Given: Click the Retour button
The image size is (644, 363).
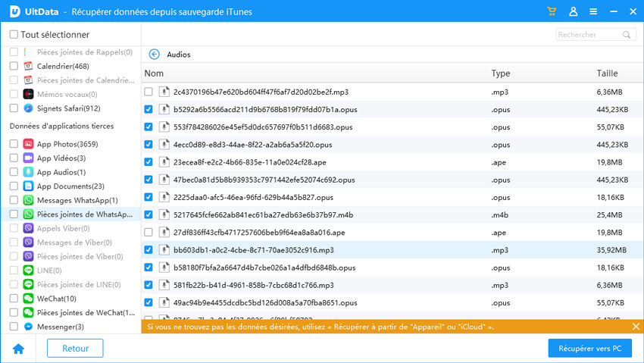Looking at the screenshot, I should point(74,349).
